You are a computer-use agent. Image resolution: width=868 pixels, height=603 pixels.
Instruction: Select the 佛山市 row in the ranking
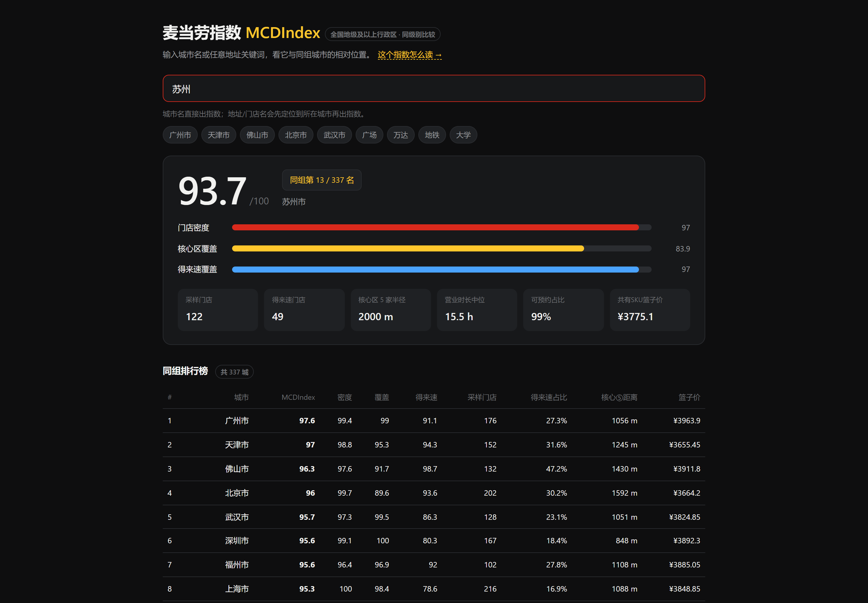point(434,469)
